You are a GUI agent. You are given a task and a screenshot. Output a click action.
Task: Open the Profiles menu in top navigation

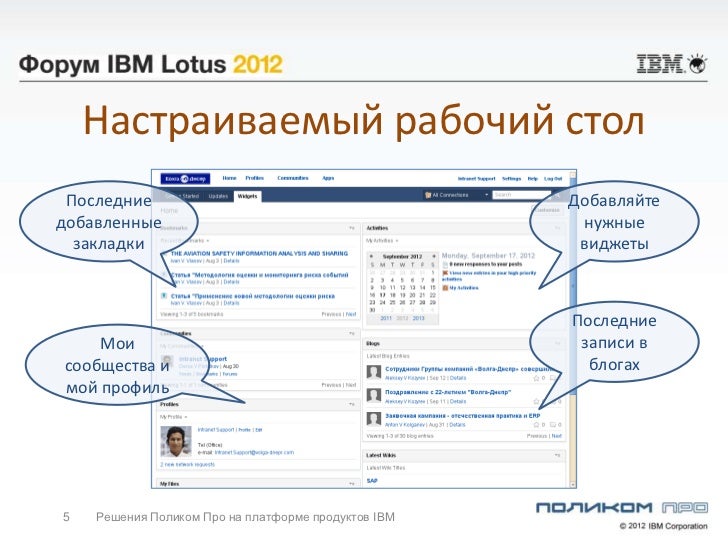pyautogui.click(x=254, y=178)
